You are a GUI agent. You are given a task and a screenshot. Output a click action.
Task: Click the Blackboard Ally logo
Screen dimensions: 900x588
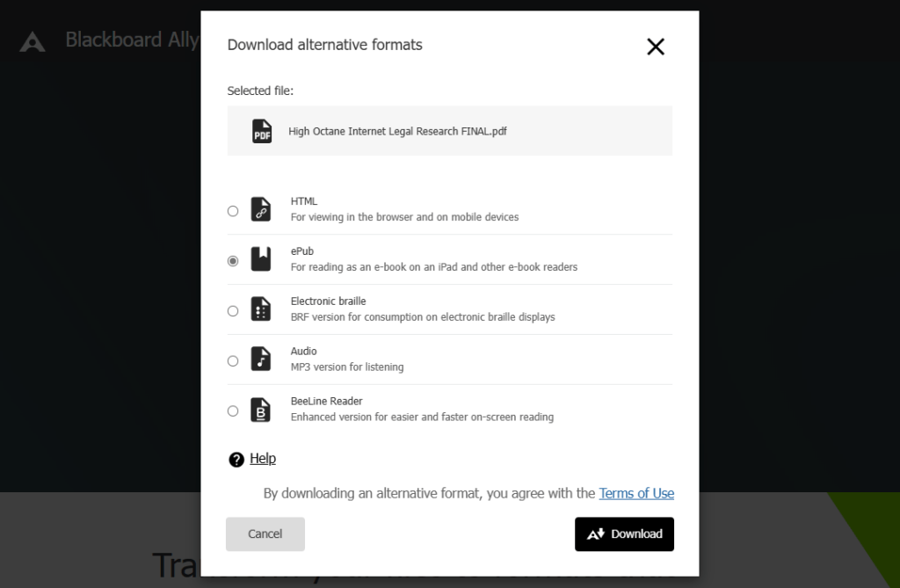[33, 42]
